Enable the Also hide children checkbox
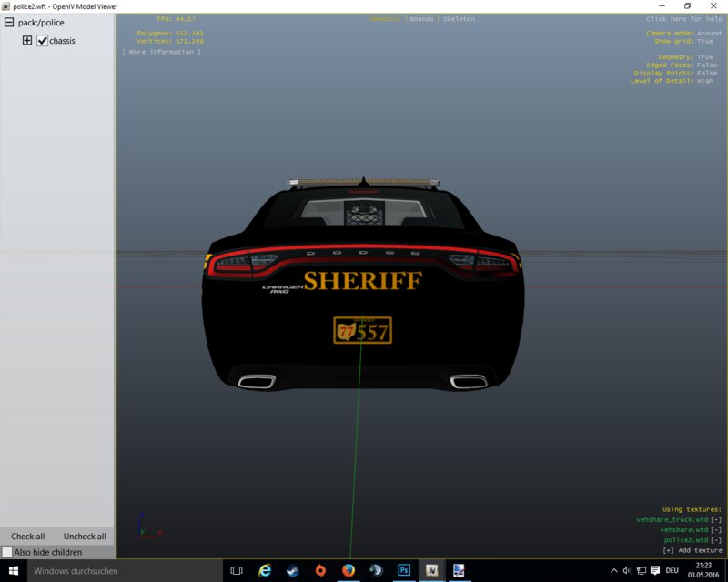Image resolution: width=728 pixels, height=582 pixels. click(x=7, y=552)
